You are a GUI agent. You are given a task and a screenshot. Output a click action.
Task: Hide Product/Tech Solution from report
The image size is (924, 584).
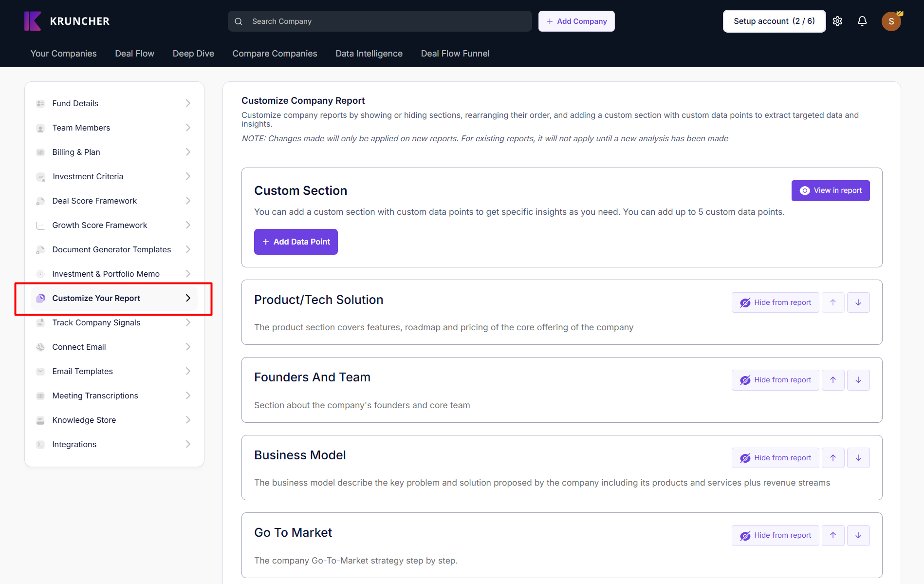[775, 302]
